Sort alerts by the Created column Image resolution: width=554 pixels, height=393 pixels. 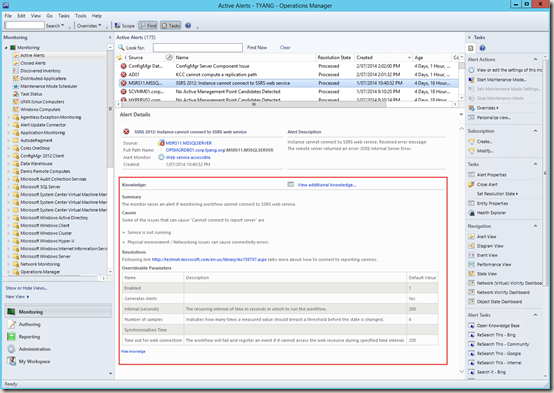click(383, 57)
